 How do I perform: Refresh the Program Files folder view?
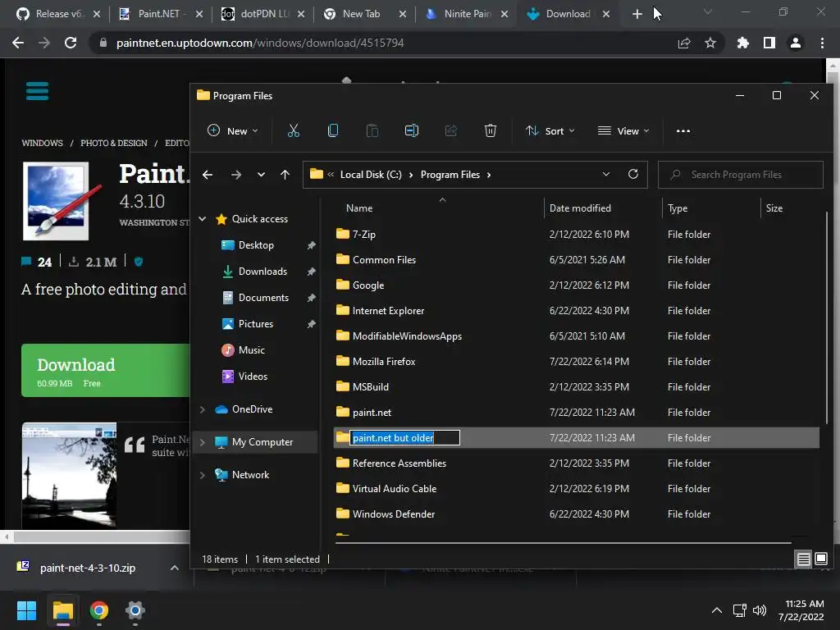[x=632, y=175]
